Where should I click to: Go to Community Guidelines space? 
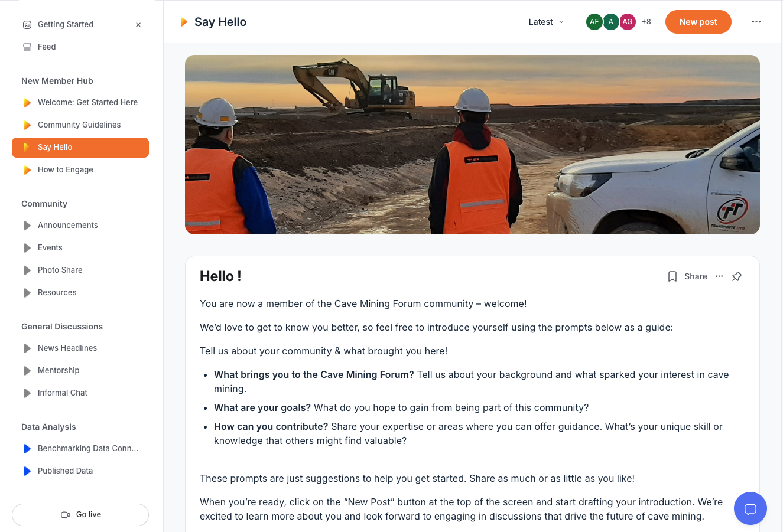pyautogui.click(x=80, y=125)
